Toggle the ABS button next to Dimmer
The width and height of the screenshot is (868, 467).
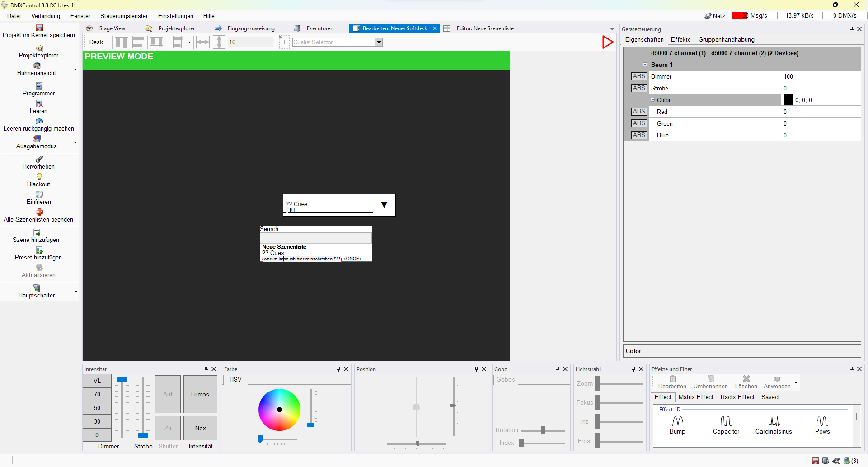point(639,76)
